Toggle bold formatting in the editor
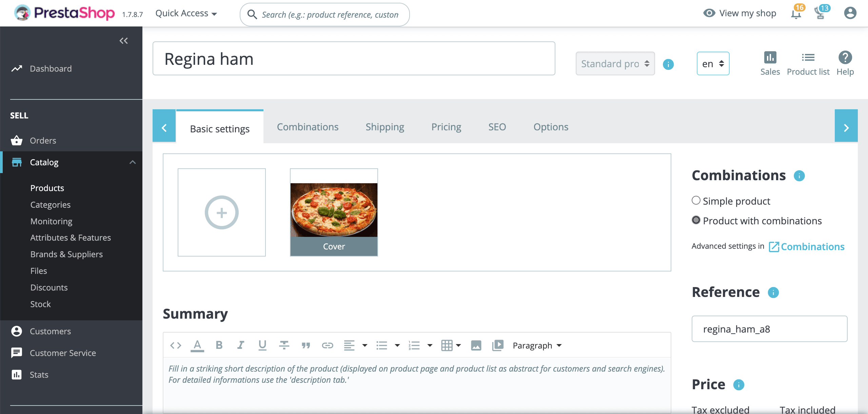 (x=219, y=345)
